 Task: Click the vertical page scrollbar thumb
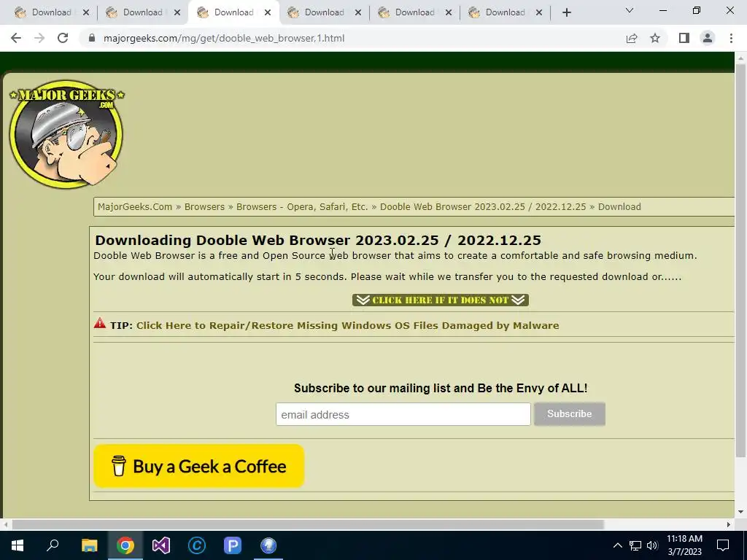point(740,260)
